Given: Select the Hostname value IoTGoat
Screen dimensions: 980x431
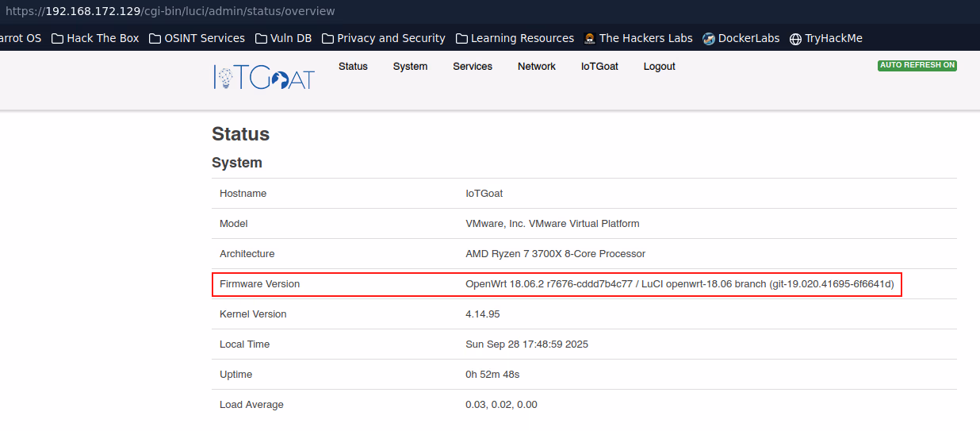Looking at the screenshot, I should coord(484,194).
